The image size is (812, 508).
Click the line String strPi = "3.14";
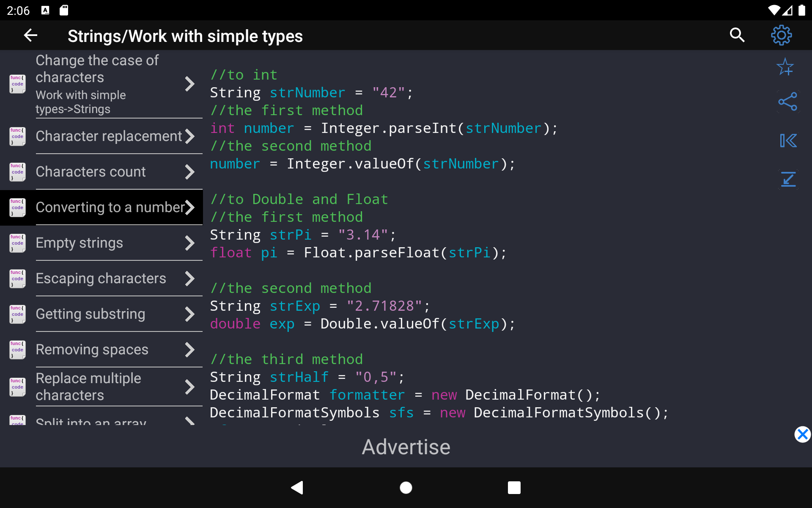[303, 235]
